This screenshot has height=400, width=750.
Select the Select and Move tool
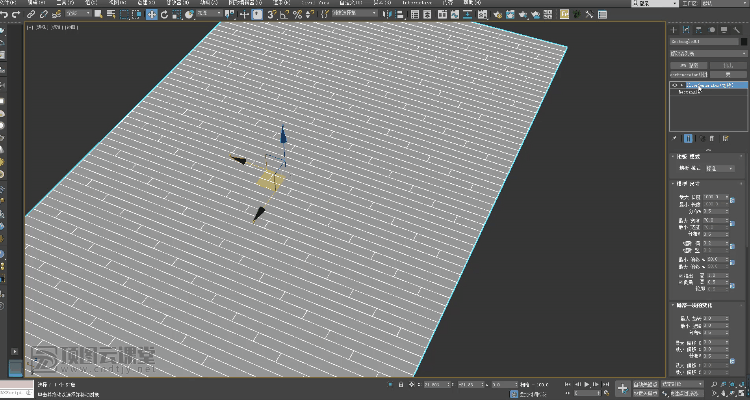(151, 15)
